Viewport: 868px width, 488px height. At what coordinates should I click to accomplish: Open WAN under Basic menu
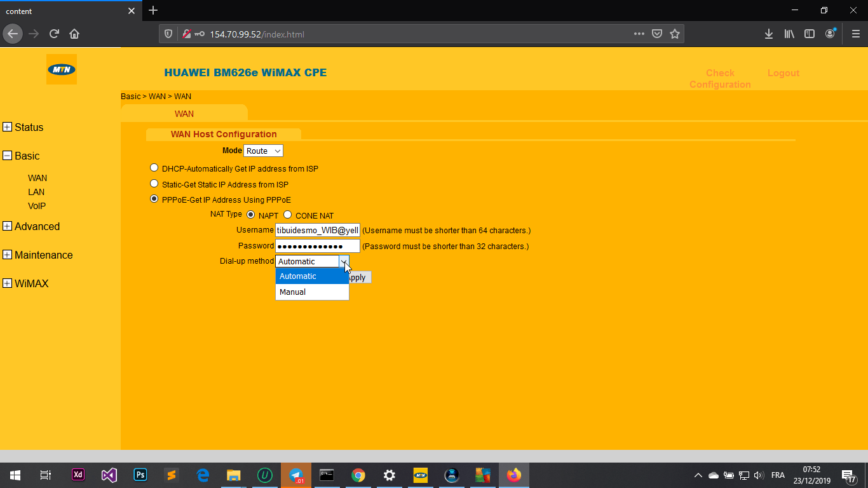pyautogui.click(x=37, y=178)
